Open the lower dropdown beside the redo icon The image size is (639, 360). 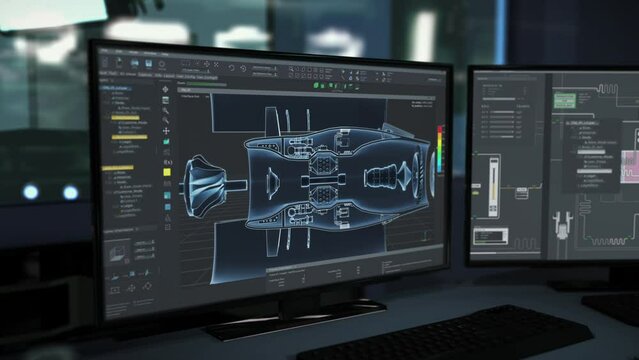point(264,74)
